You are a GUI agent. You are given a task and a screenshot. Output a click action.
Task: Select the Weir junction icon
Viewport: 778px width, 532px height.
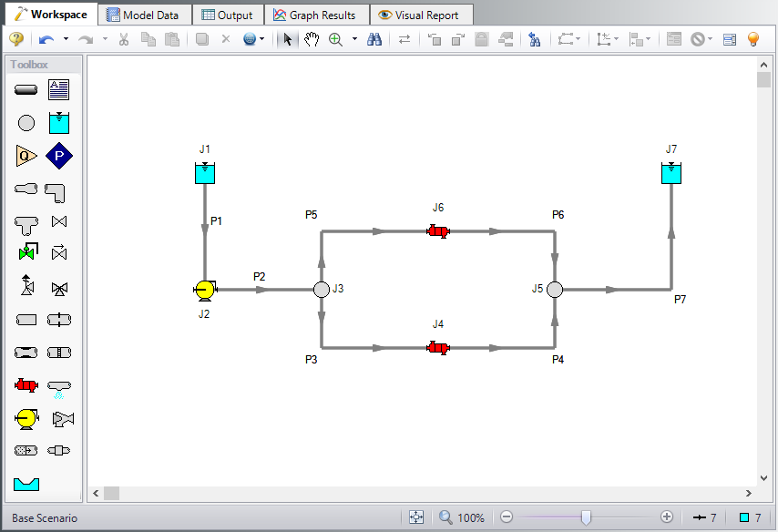(x=26, y=484)
